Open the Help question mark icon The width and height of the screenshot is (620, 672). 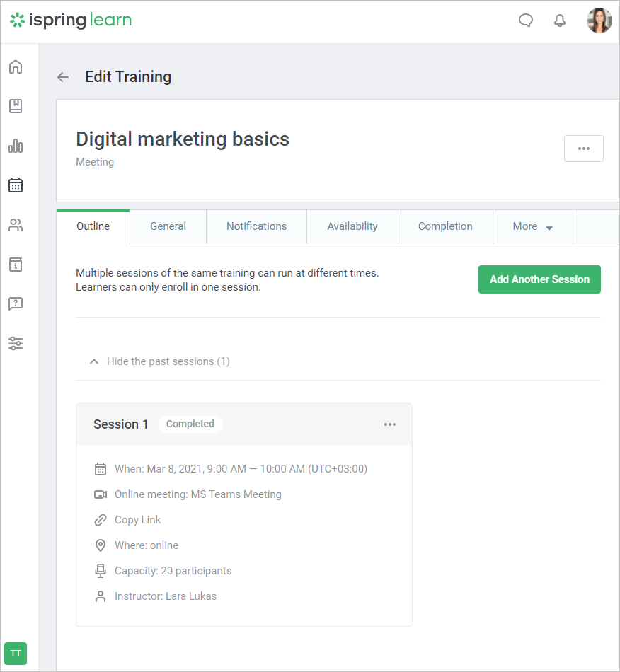coord(16,304)
